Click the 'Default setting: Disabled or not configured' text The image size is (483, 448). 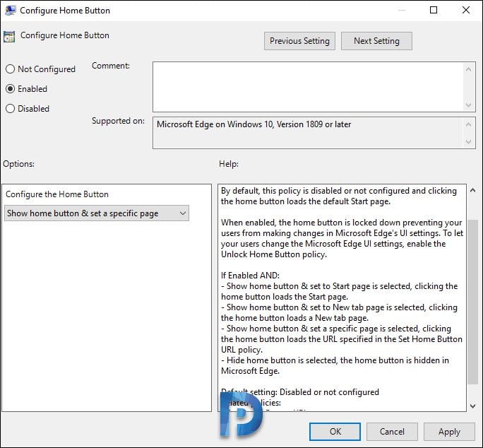[x=300, y=392]
